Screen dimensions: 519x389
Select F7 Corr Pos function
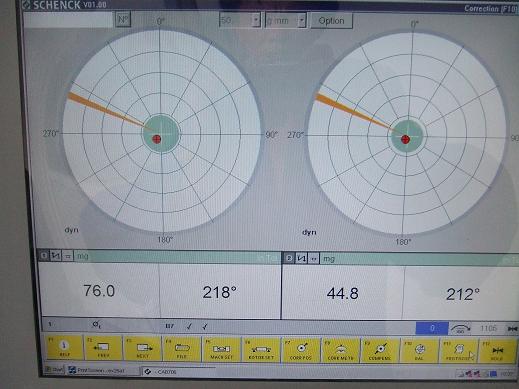pyautogui.click(x=301, y=350)
